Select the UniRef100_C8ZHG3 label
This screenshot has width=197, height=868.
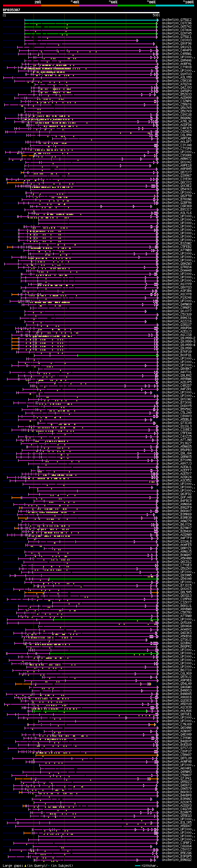point(177,132)
